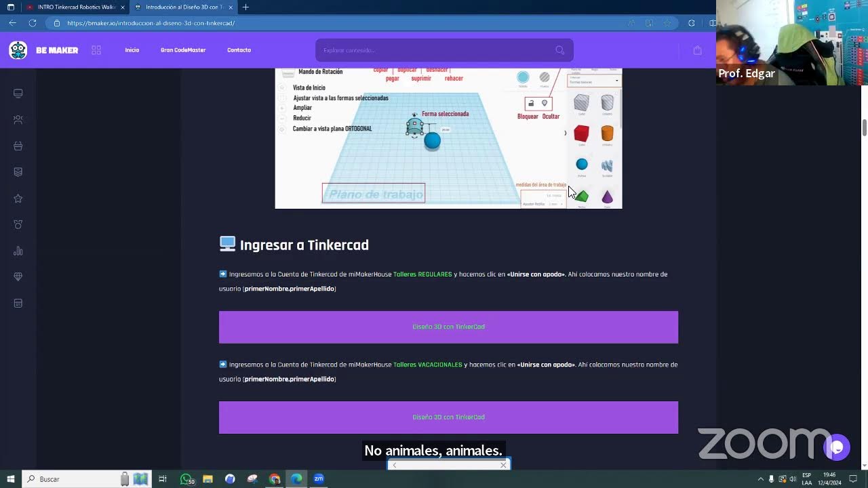This screenshot has width=868, height=488.
Task: Reload the page with refresh icon
Action: [32, 23]
